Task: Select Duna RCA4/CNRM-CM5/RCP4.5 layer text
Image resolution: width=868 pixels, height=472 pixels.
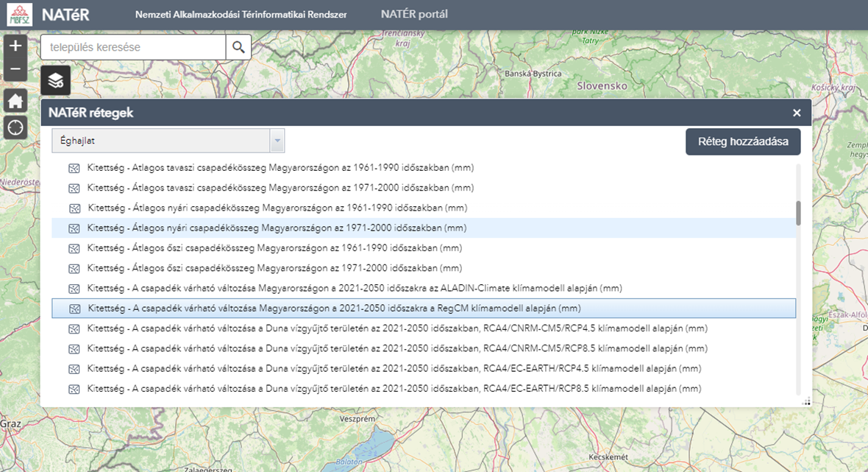Action: (397, 328)
